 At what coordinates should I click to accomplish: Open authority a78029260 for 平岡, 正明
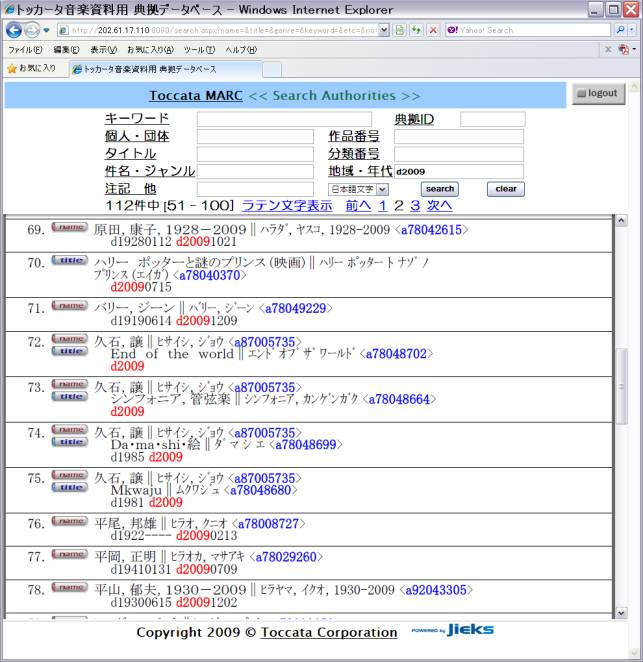click(286, 557)
